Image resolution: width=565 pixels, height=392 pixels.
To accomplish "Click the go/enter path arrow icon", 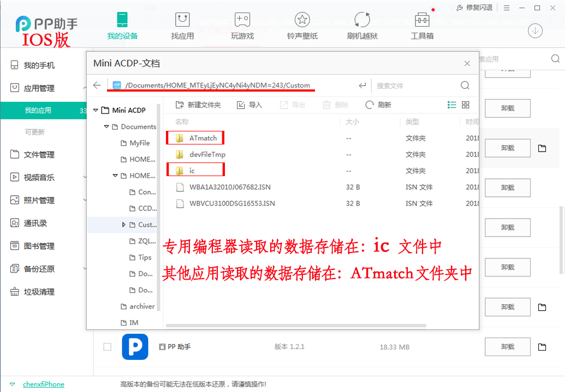I will pos(362,85).
